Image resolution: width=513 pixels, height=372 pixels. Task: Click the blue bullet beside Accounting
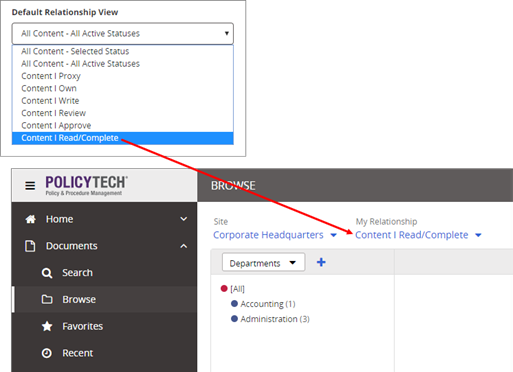[234, 304]
